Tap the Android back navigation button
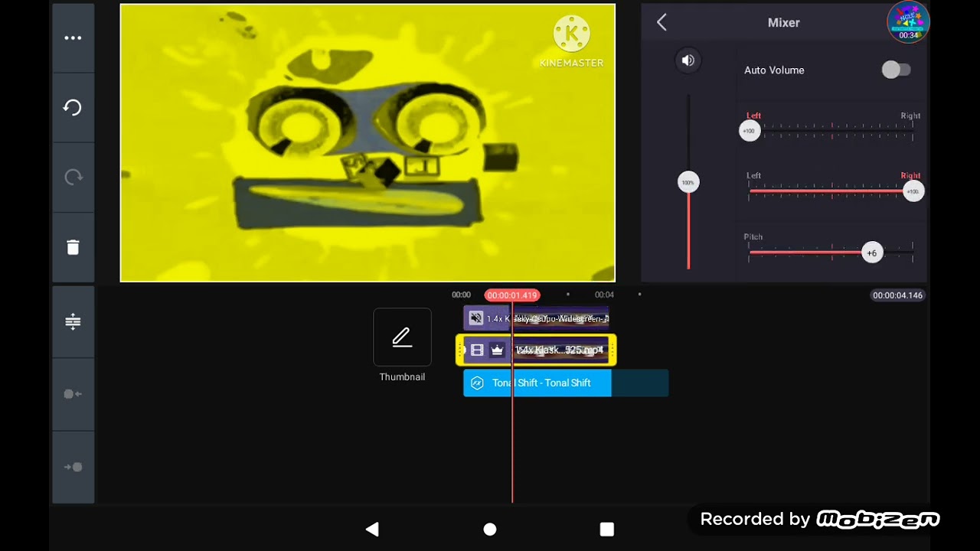 (x=372, y=529)
